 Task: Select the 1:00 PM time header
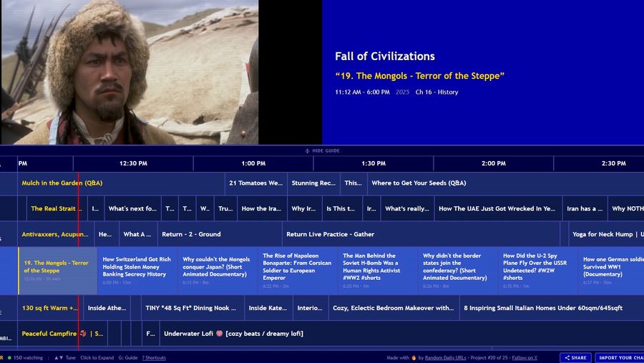point(253,163)
